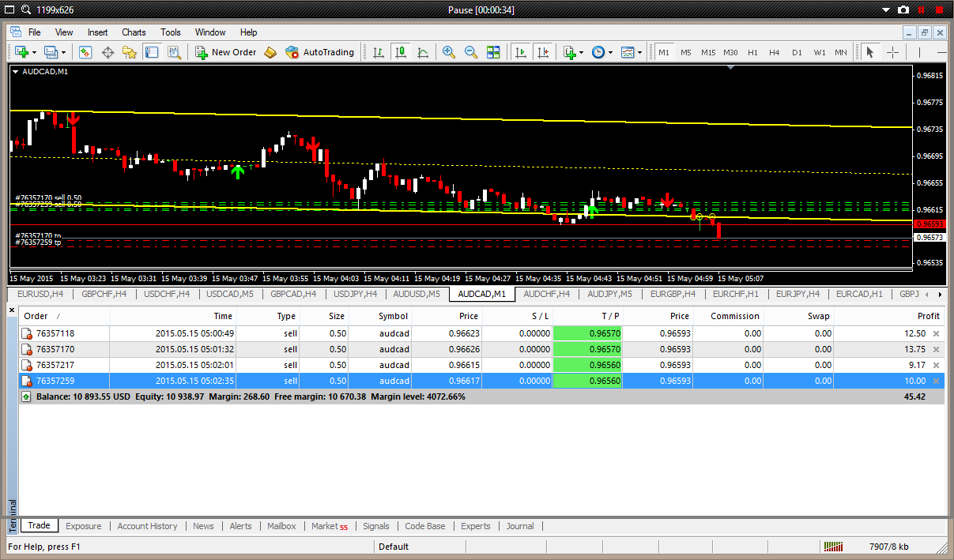954x560 pixels.
Task: Switch chart to line chart style
Action: [423, 52]
